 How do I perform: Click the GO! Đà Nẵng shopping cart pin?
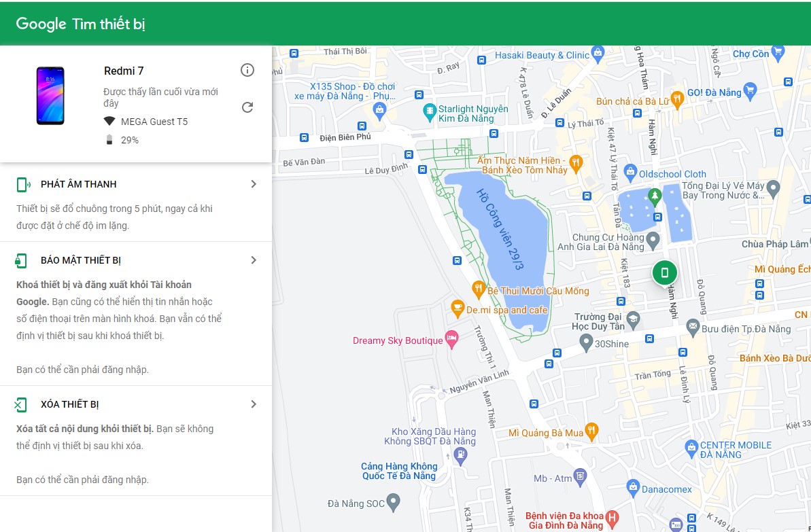click(x=750, y=92)
